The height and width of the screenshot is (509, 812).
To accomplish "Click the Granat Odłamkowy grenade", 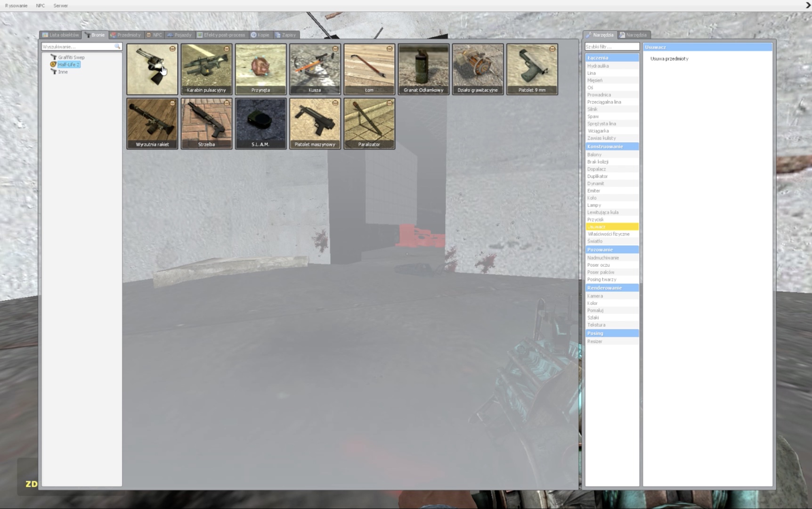I will click(x=423, y=69).
